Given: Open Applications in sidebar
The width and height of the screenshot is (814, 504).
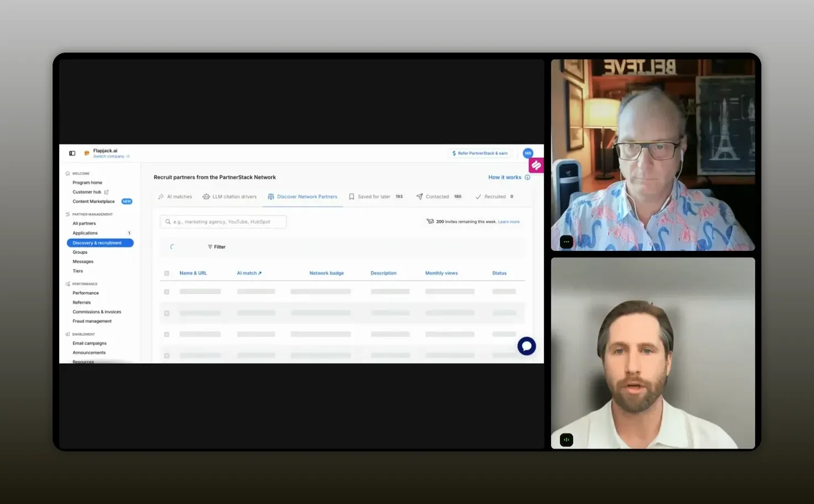Looking at the screenshot, I should [85, 233].
